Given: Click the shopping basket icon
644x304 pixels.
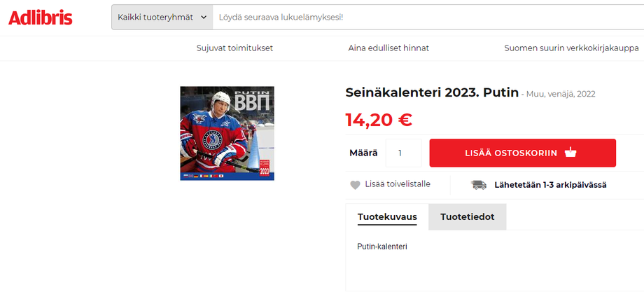Looking at the screenshot, I should coord(570,153).
